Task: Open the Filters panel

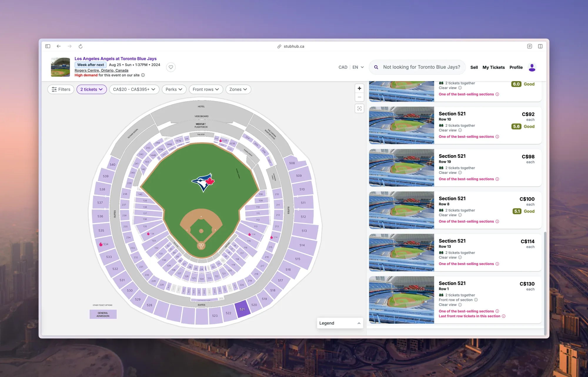Action: (x=61, y=89)
